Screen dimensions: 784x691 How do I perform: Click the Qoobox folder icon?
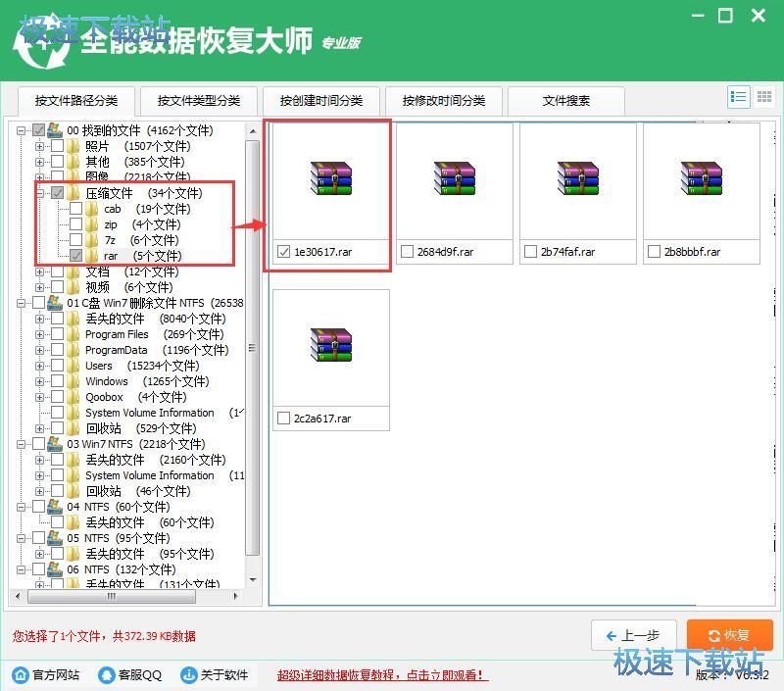(x=73, y=397)
